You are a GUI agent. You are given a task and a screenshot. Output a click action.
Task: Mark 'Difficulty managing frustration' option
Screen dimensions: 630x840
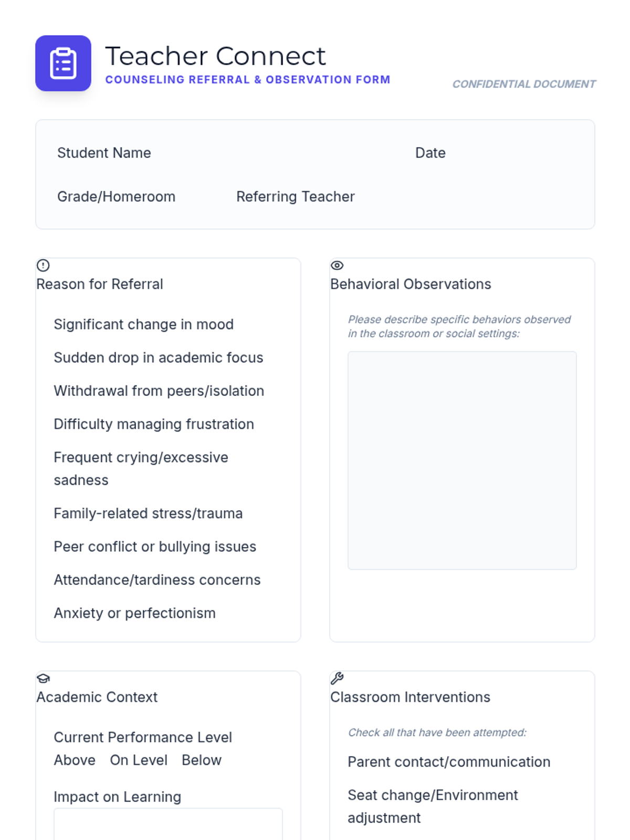tap(153, 424)
